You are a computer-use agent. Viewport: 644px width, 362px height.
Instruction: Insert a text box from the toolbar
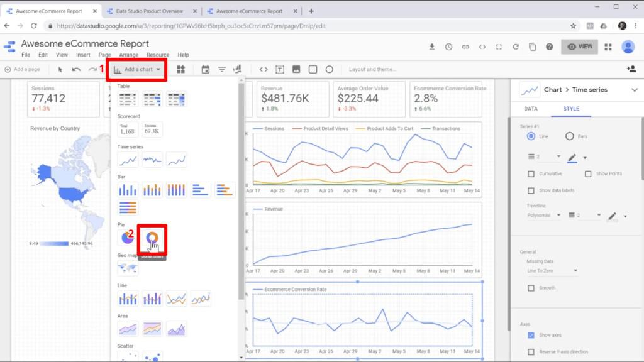coord(280,69)
